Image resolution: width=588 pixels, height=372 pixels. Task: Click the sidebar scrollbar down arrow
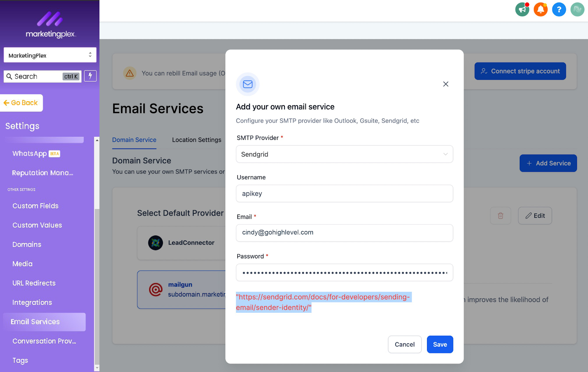97,368
